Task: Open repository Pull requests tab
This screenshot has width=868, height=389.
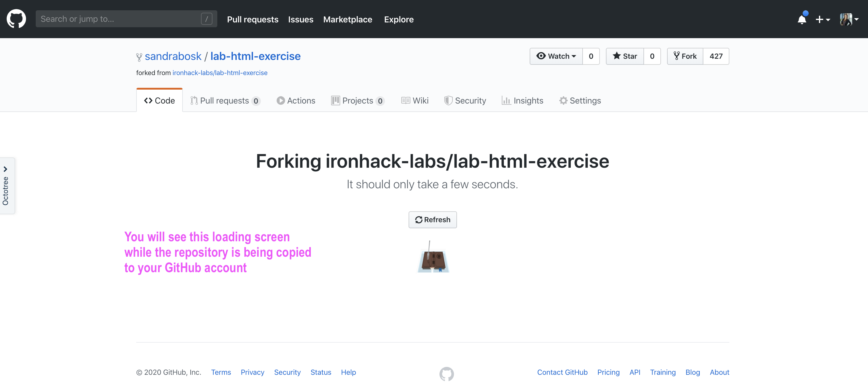Action: (x=225, y=101)
